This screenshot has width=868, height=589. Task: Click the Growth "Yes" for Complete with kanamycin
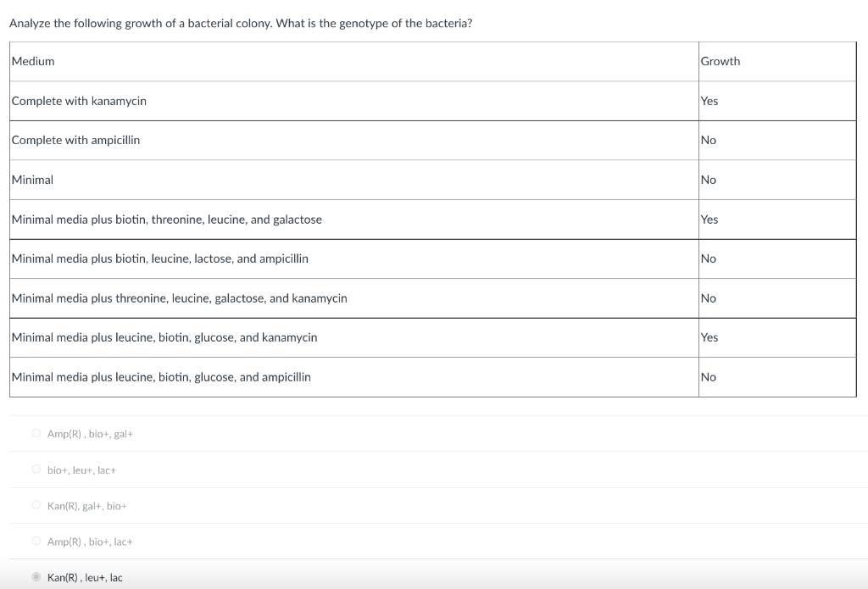709,101
